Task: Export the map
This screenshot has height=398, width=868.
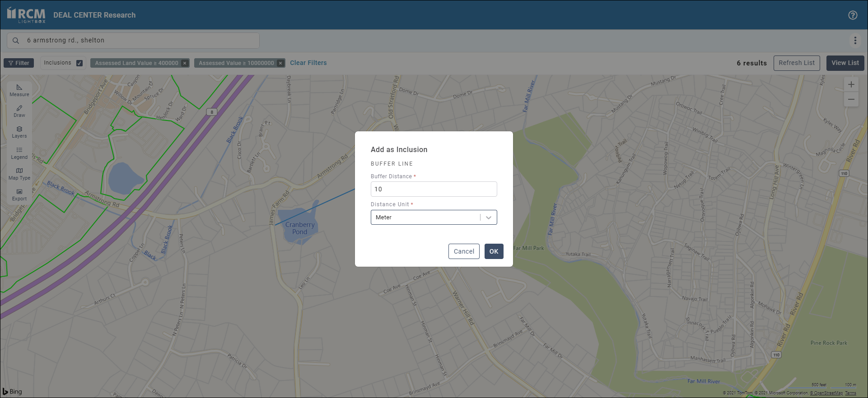Action: point(19,194)
